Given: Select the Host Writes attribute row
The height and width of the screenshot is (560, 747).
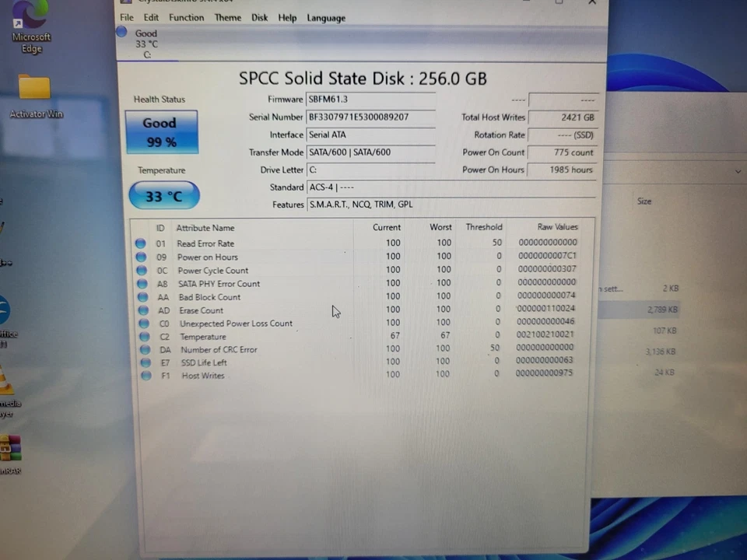Looking at the screenshot, I should (x=356, y=375).
